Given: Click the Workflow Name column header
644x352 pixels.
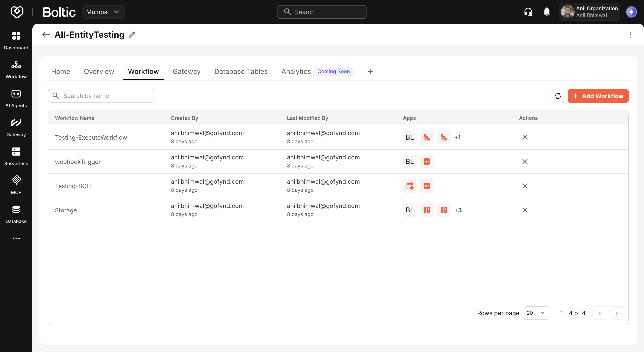Looking at the screenshot, I should click(x=75, y=118).
